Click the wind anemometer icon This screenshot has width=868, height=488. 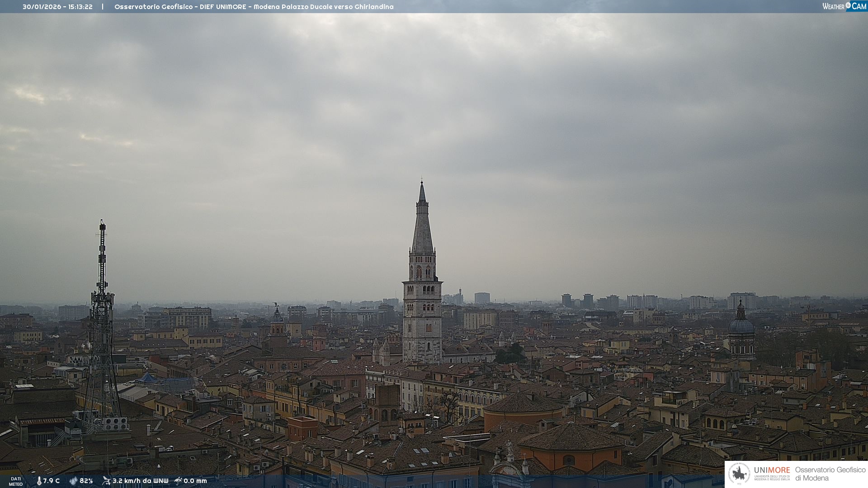point(106,481)
